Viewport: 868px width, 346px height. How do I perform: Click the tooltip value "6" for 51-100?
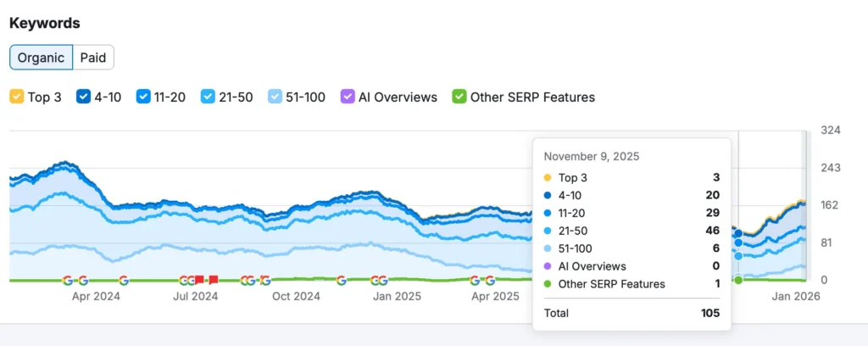click(716, 248)
